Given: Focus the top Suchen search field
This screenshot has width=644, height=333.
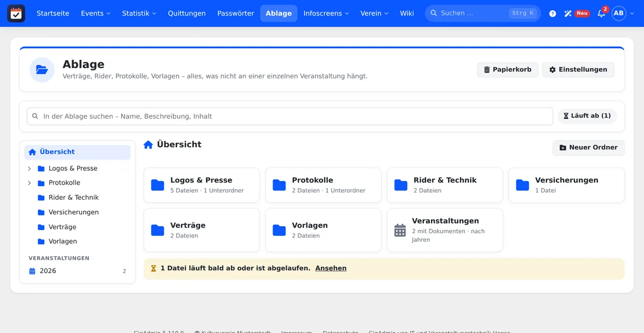Looking at the screenshot, I should pyautogui.click(x=483, y=13).
